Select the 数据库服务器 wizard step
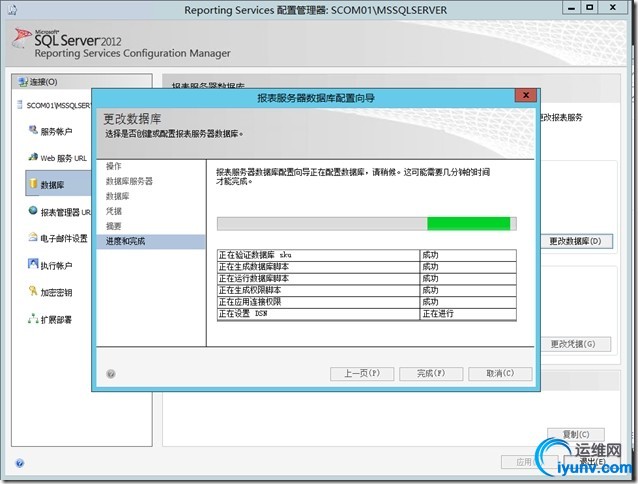The image size is (638, 484). click(129, 181)
